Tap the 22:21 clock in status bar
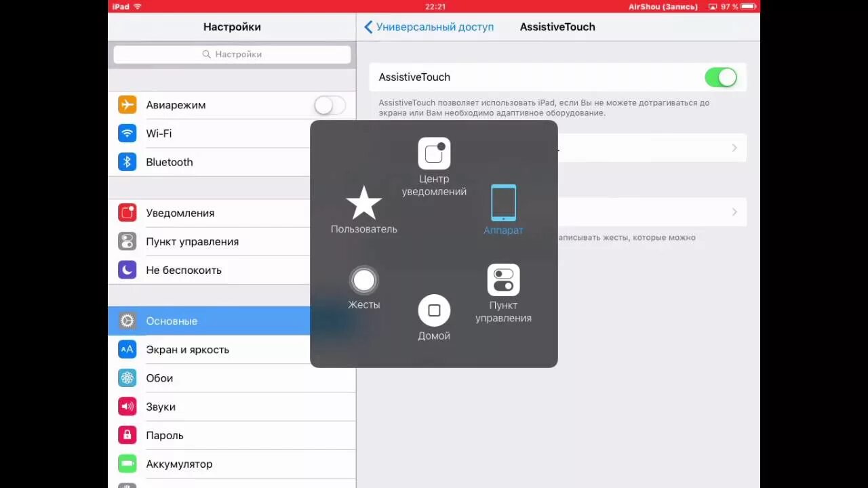 point(435,7)
